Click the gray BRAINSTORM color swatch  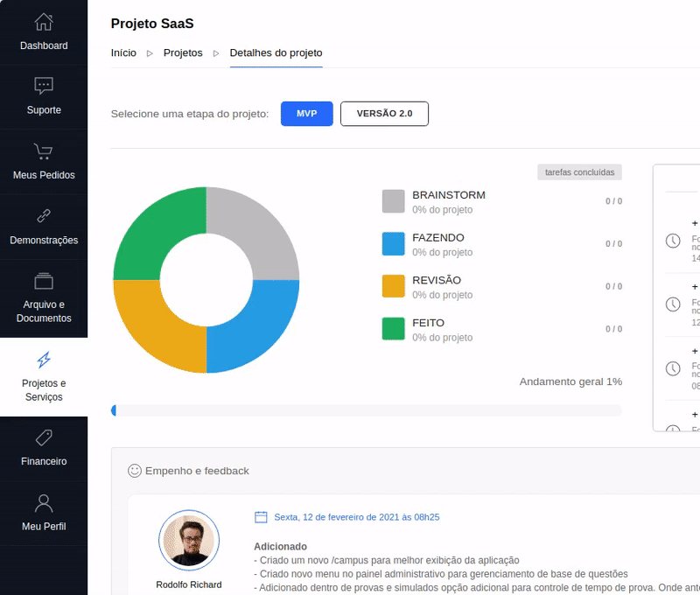[x=394, y=201]
